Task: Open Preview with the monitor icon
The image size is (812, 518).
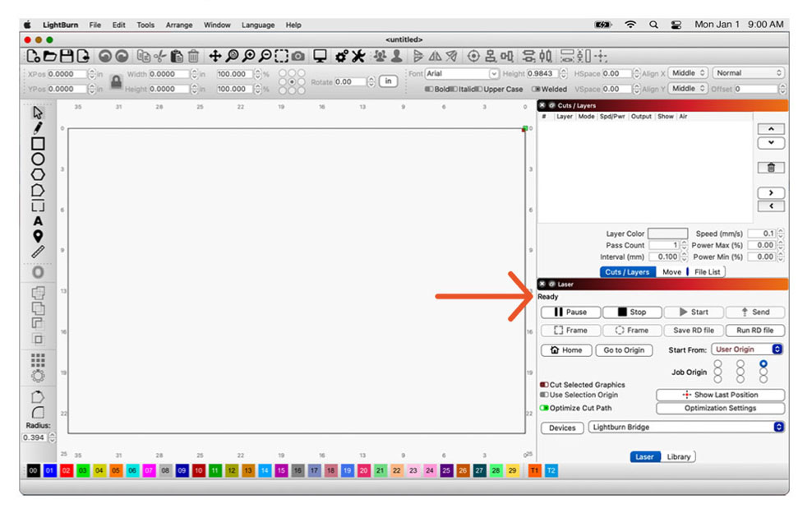Action: tap(320, 56)
